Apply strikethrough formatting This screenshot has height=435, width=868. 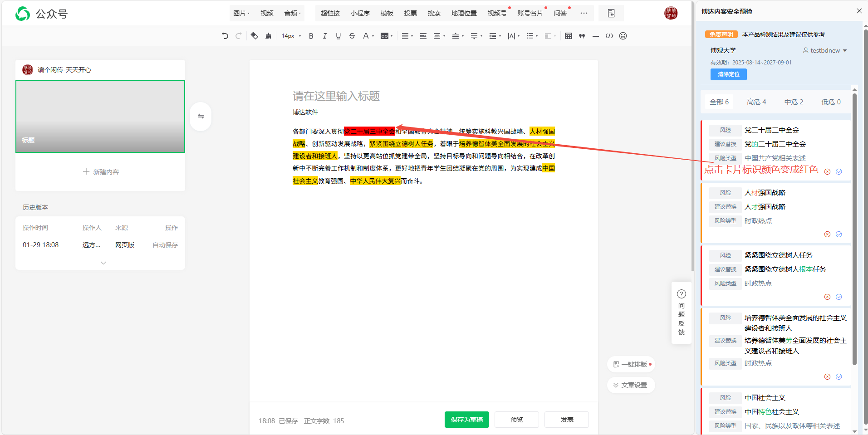[352, 36]
